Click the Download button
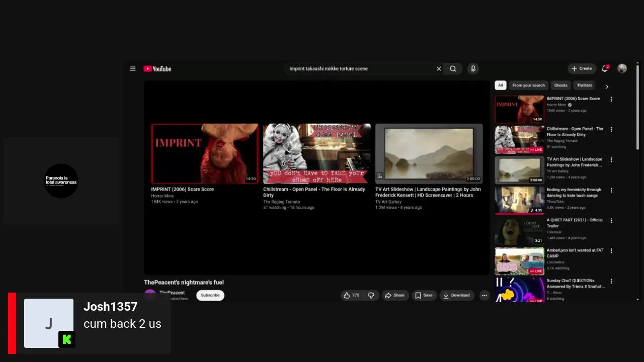Image resolution: width=644 pixels, height=362 pixels. (x=456, y=296)
